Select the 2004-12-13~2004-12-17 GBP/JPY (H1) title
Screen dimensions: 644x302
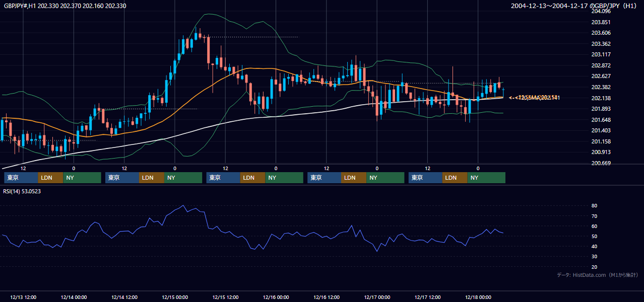pyautogui.click(x=574, y=6)
